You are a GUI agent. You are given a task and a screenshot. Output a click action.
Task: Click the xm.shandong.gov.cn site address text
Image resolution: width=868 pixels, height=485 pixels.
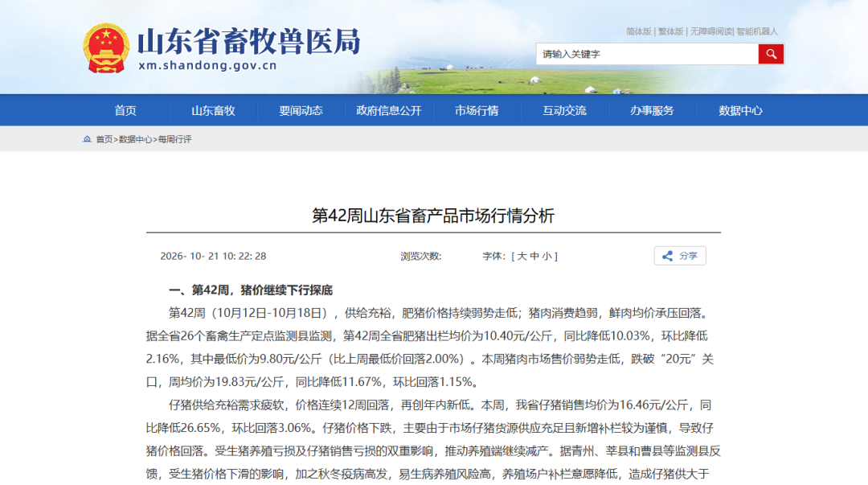(207, 65)
